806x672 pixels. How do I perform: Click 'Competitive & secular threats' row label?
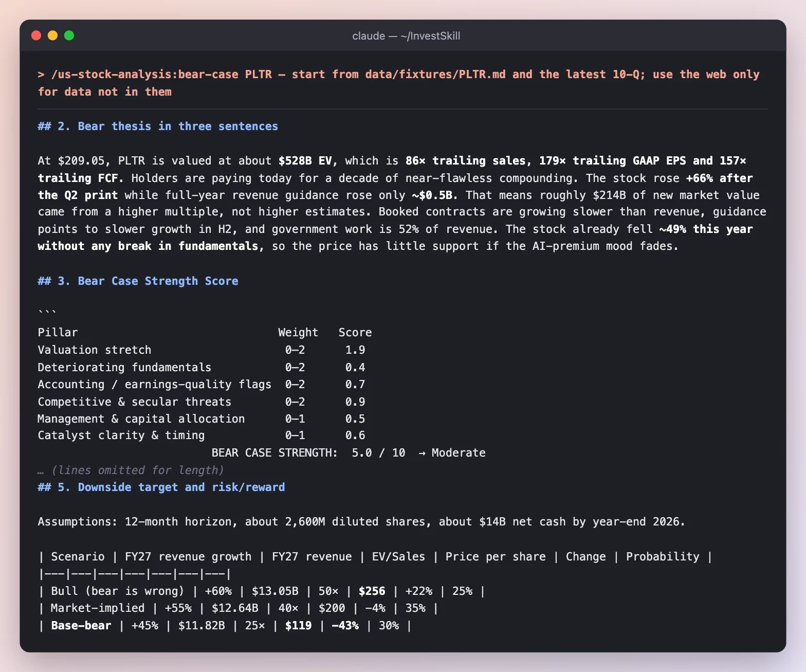(x=135, y=402)
